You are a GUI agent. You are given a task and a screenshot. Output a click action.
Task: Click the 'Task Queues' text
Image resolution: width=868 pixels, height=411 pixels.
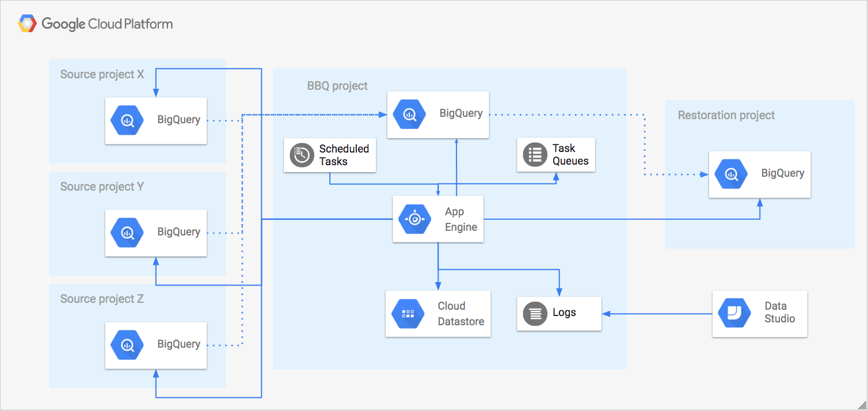pyautogui.click(x=570, y=155)
